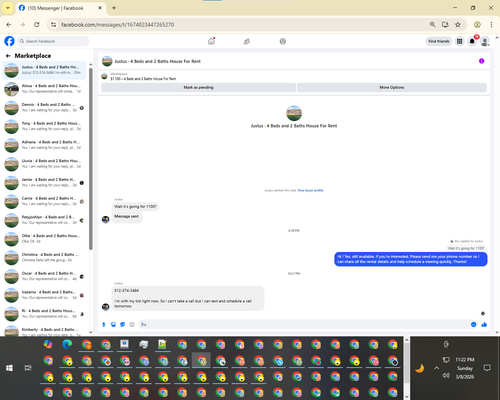The height and width of the screenshot is (400, 500).
Task: Click the message with phone number 512
Action: 188,298
